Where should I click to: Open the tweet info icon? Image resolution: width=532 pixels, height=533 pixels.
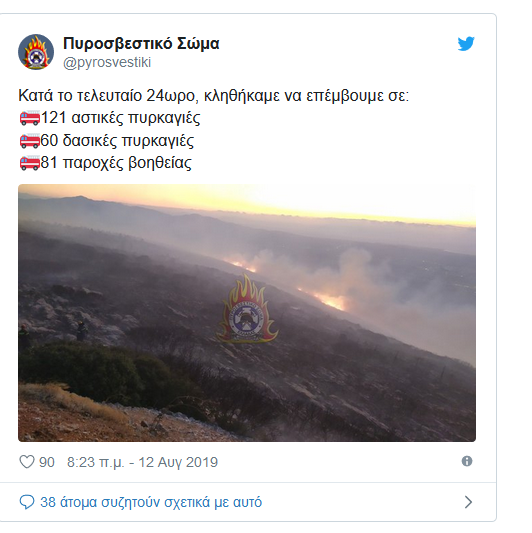click(x=467, y=461)
